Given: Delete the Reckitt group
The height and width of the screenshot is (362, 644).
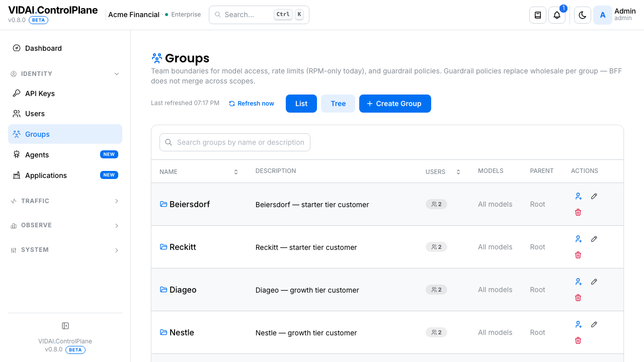Looking at the screenshot, I should coord(578,255).
